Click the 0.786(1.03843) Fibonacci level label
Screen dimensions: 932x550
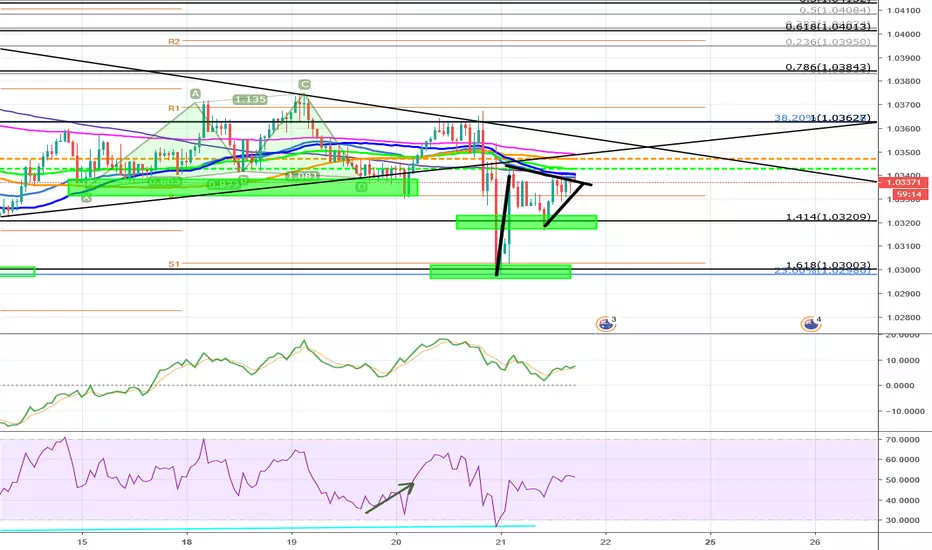pyautogui.click(x=828, y=67)
